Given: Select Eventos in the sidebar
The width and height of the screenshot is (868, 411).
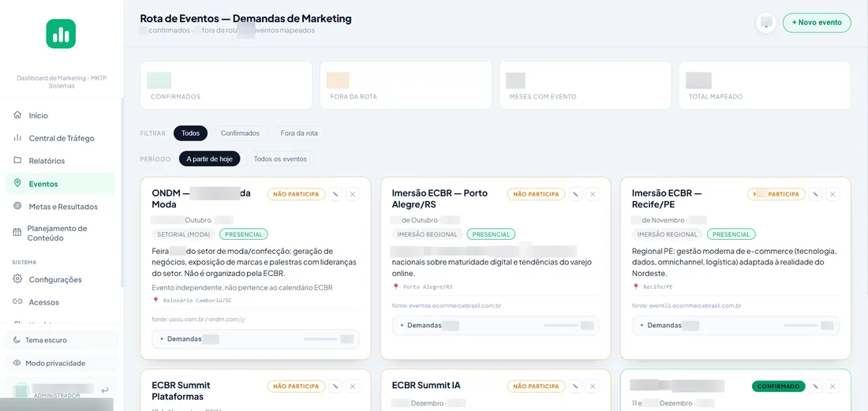Looking at the screenshot, I should pyautogui.click(x=60, y=184).
